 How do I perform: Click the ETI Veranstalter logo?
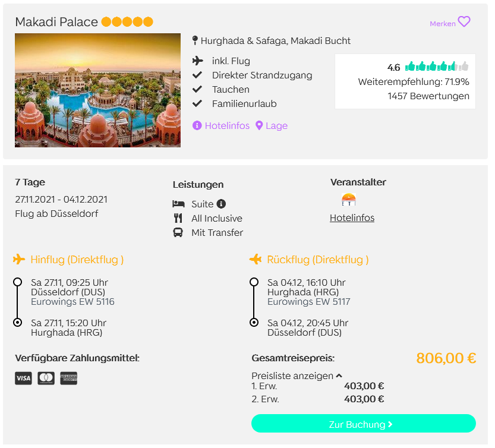click(x=348, y=200)
